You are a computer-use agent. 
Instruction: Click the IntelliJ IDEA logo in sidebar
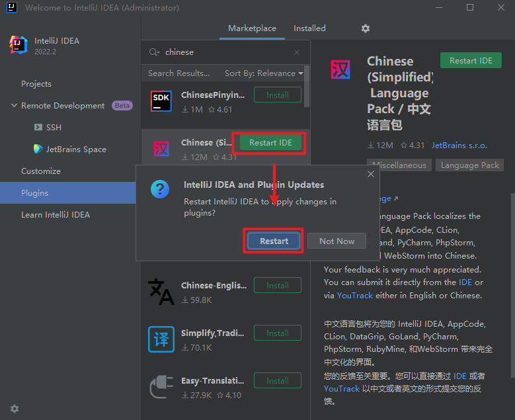[19, 45]
